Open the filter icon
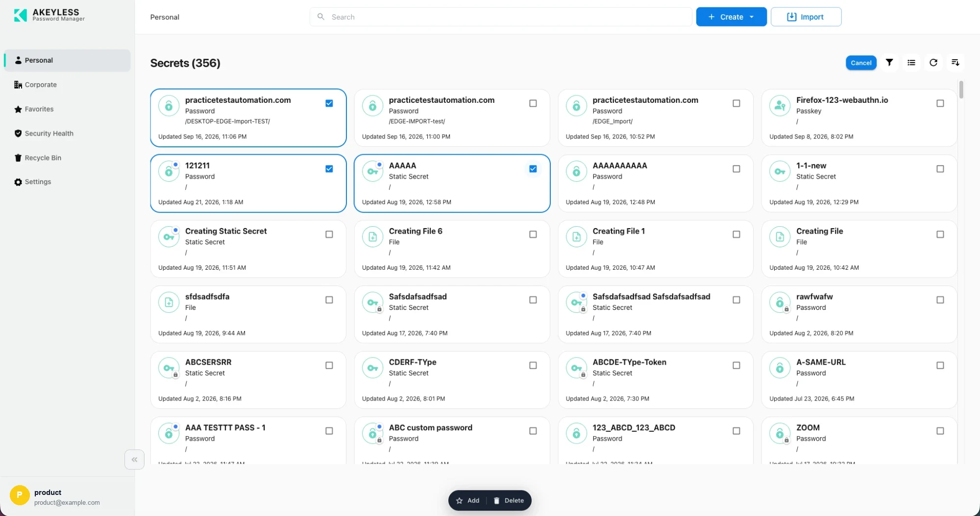 (889, 63)
